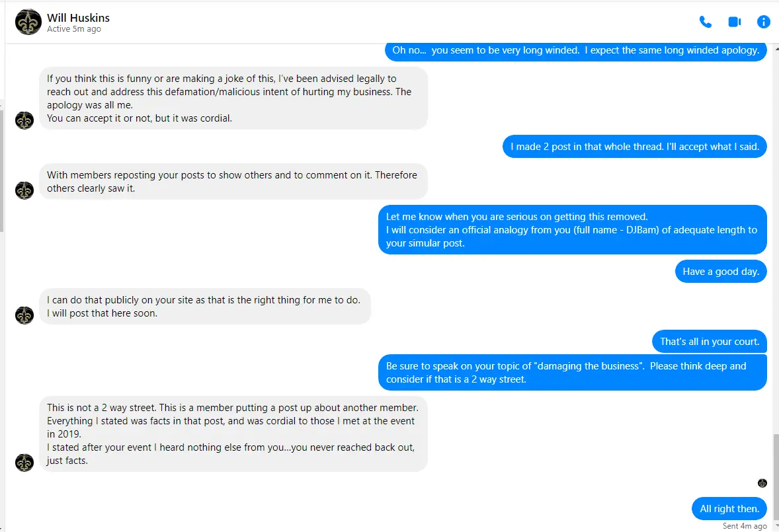Open Will Huskins name in the chat header
This screenshot has height=532, width=779.
(78, 18)
